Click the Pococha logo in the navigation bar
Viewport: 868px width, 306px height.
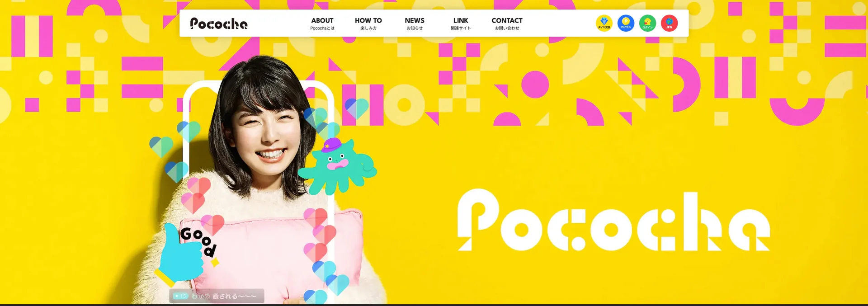pyautogui.click(x=219, y=24)
